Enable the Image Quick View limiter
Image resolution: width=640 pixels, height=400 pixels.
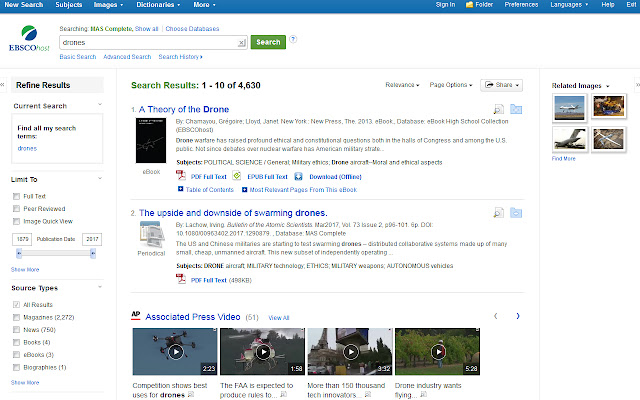point(16,221)
